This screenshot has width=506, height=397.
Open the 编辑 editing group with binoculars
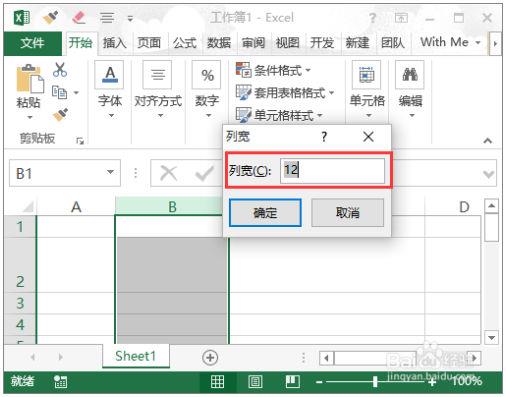[x=410, y=89]
